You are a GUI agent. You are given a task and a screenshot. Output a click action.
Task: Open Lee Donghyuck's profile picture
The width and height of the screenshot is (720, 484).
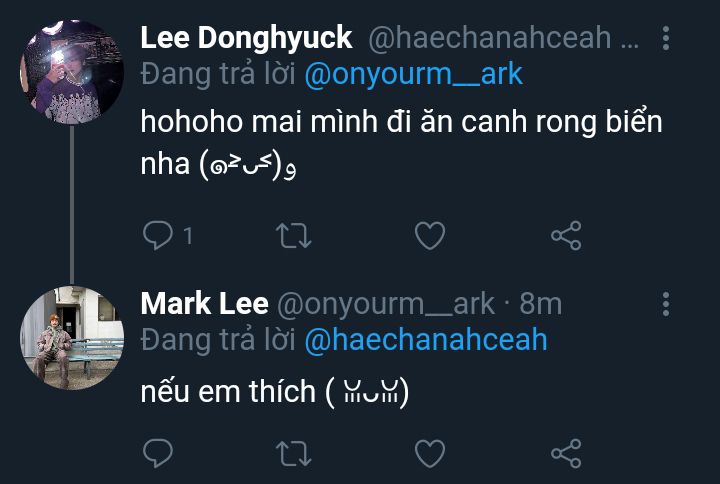[72, 70]
